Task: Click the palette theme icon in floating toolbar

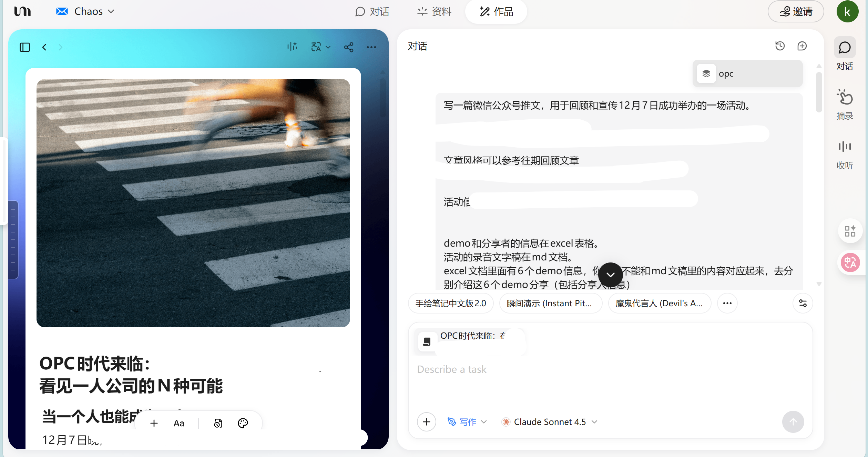Action: pyautogui.click(x=243, y=423)
